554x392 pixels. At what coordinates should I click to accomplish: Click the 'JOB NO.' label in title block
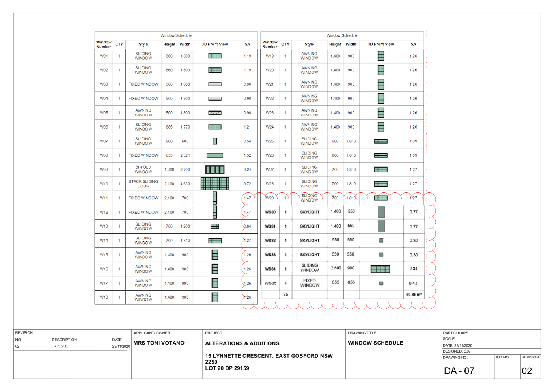tap(502, 357)
